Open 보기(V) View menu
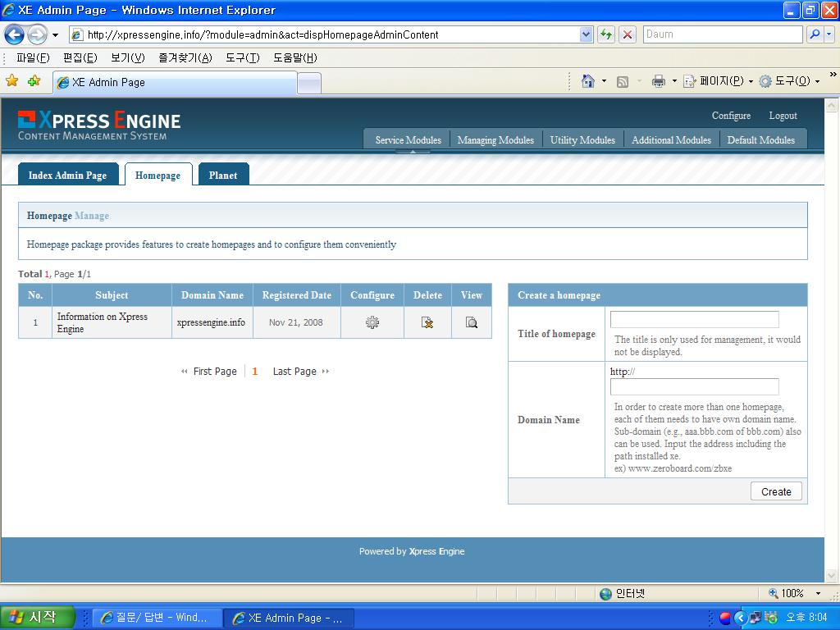 (127, 58)
